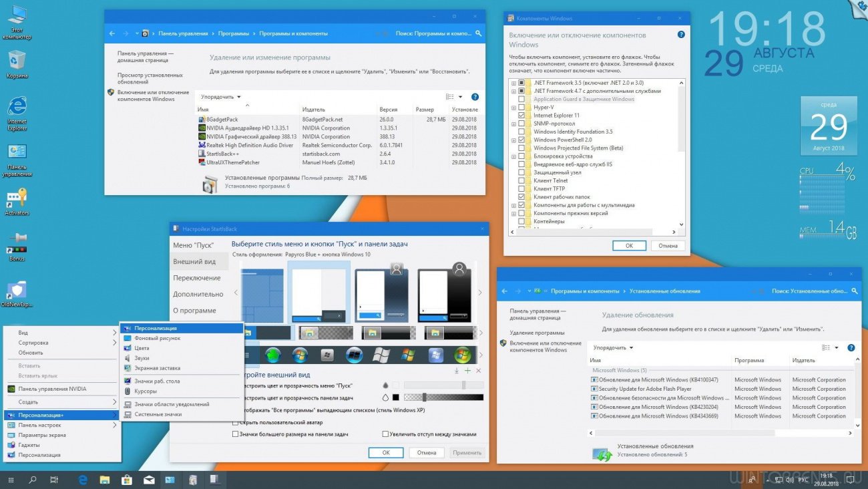Click the taskbar color droplet icon
This screenshot has width=868, height=489.
point(385,397)
